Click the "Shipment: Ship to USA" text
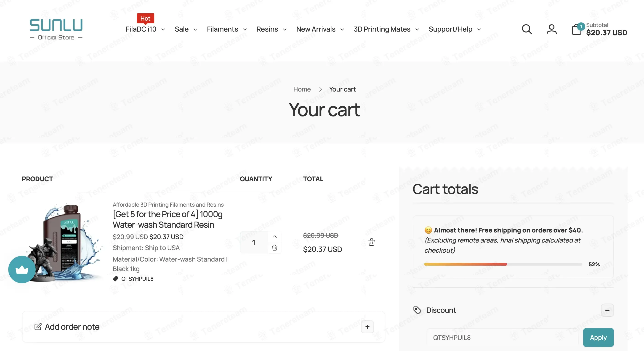Viewport: 644px width, 351px height. [146, 248]
